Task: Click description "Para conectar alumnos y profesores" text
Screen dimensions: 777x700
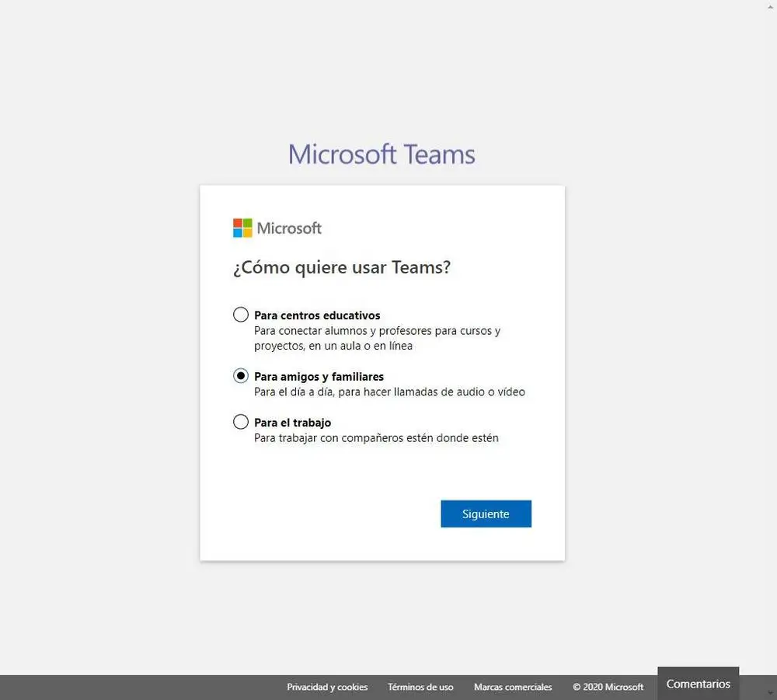Action: (x=377, y=338)
